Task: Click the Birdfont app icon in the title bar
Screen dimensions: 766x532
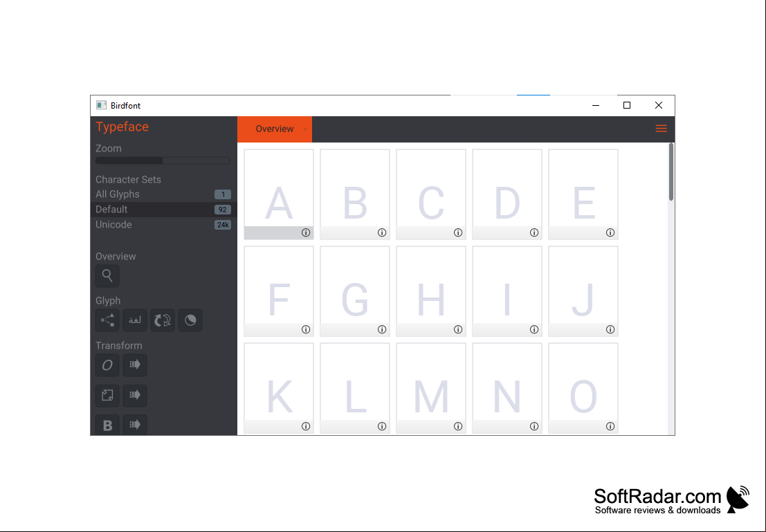Action: [x=101, y=105]
